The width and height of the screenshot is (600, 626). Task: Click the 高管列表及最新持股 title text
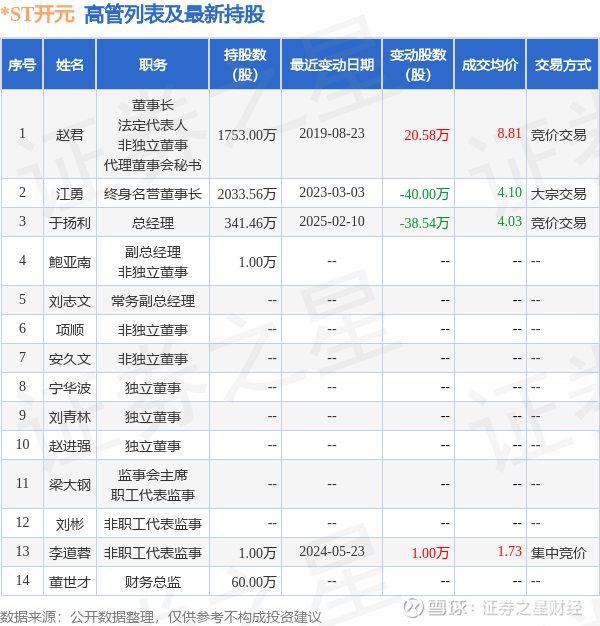[174, 14]
